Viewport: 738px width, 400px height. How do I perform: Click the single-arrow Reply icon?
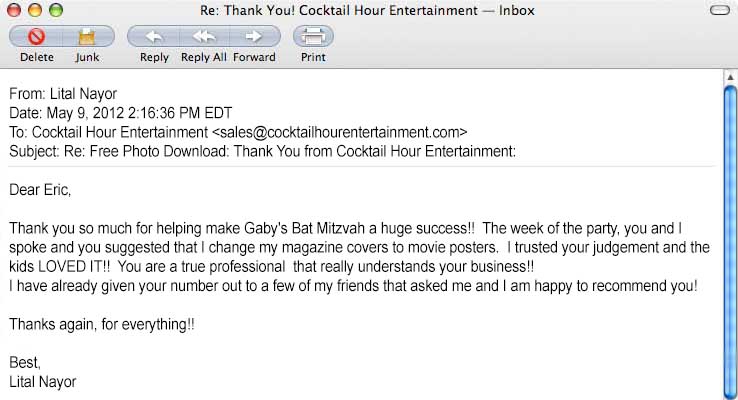pyautogui.click(x=154, y=37)
